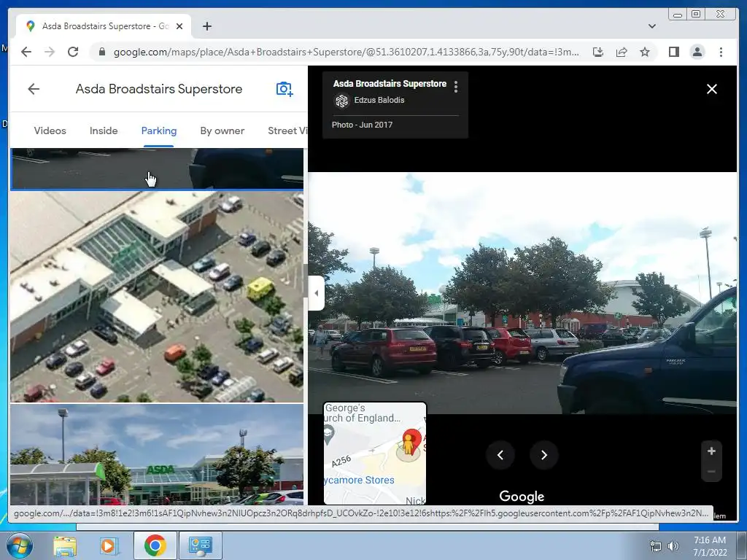The width and height of the screenshot is (747, 560).
Task: Switch to the Videos tab
Action: pyautogui.click(x=50, y=131)
